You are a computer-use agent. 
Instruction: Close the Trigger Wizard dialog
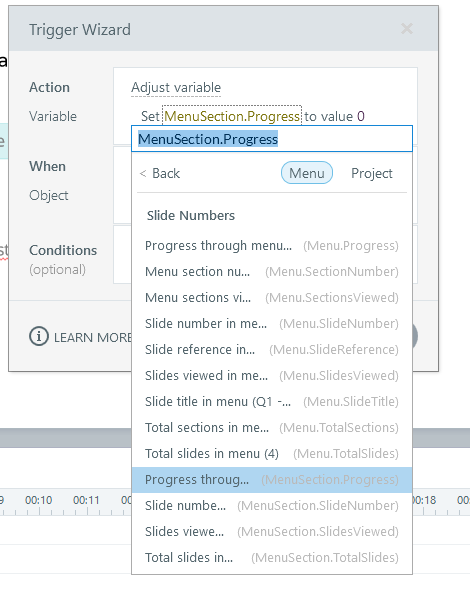coord(407,29)
